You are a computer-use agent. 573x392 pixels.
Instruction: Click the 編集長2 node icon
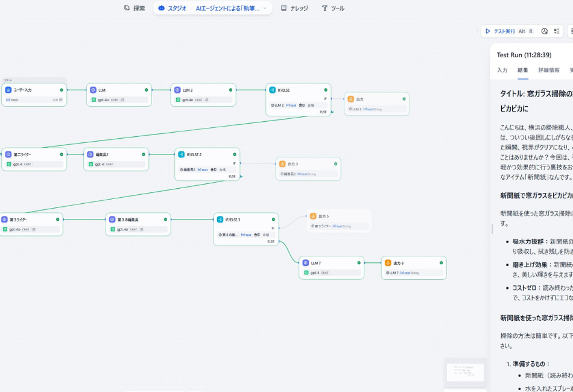(90, 154)
